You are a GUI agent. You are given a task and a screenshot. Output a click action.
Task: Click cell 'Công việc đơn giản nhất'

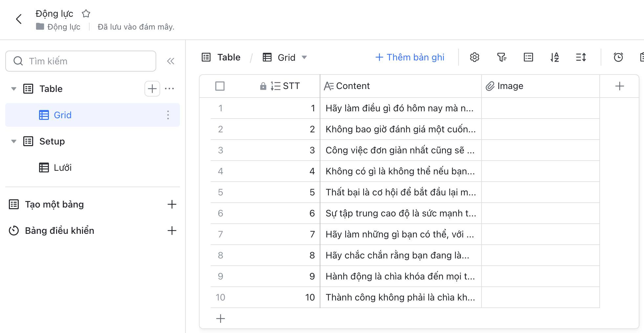click(x=401, y=150)
